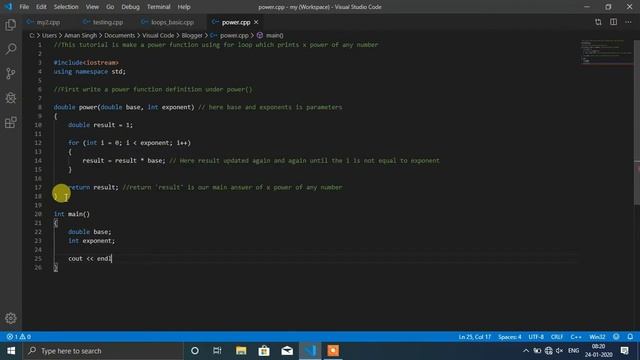Viewport: 640px width, 360px height.
Task: Click the editor vertical scrollbar
Action: click(637, 122)
